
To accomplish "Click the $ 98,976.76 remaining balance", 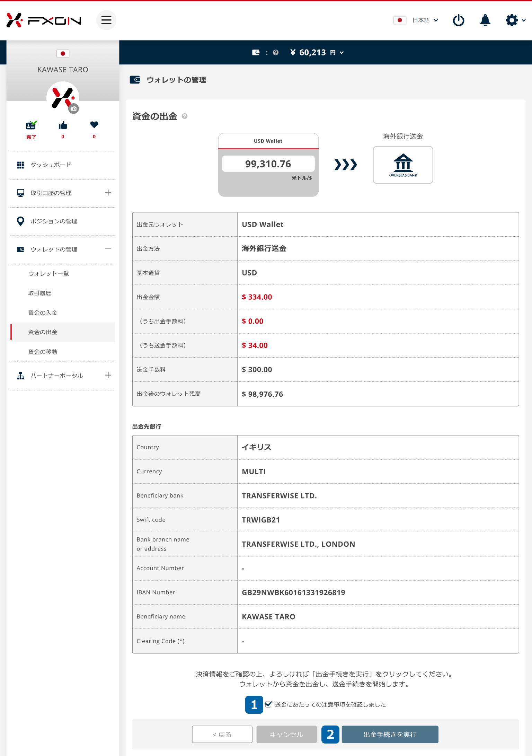I will point(263,394).
